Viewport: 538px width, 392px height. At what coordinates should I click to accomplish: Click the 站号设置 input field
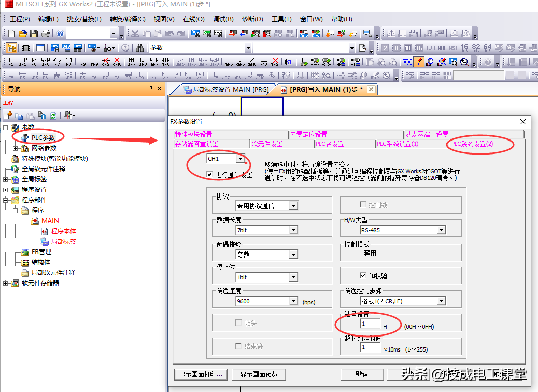pos(370,324)
